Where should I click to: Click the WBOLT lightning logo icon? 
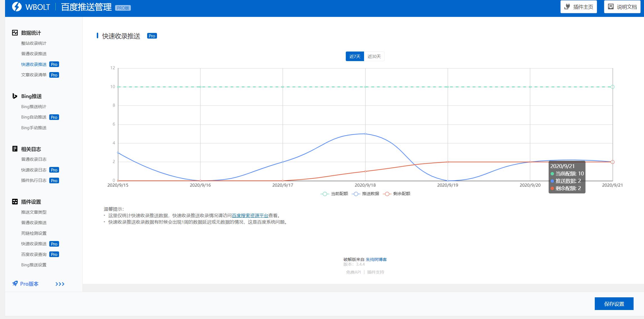pos(17,7)
